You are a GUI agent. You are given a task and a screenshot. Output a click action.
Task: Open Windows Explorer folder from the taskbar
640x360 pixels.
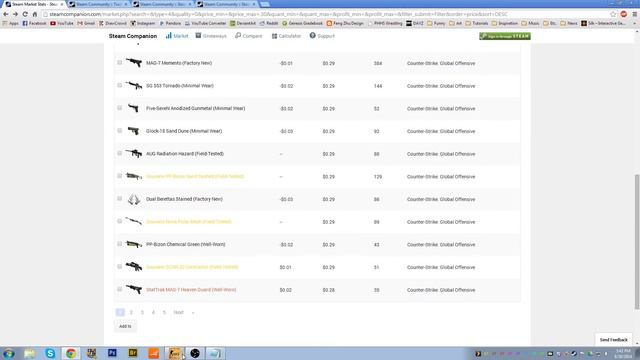pyautogui.click(x=29, y=353)
